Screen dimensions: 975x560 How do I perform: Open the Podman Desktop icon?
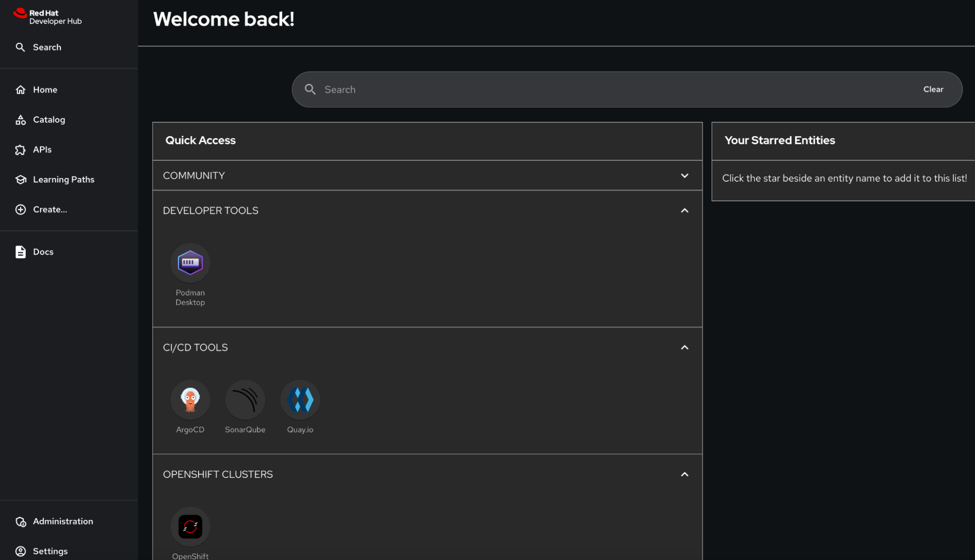pos(190,263)
